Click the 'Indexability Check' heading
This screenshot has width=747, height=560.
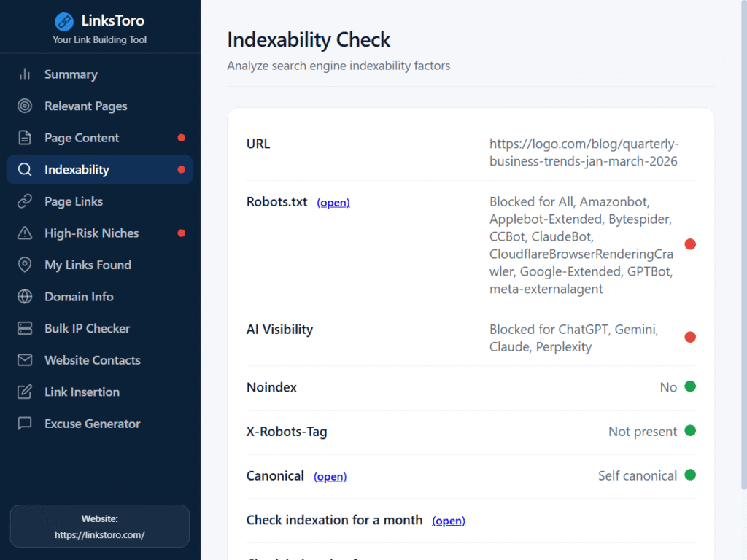[309, 40]
